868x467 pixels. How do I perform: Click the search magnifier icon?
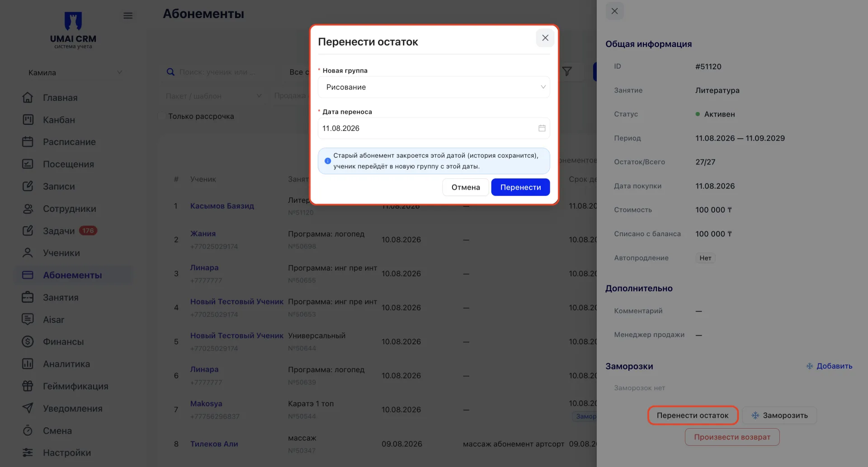tap(170, 72)
